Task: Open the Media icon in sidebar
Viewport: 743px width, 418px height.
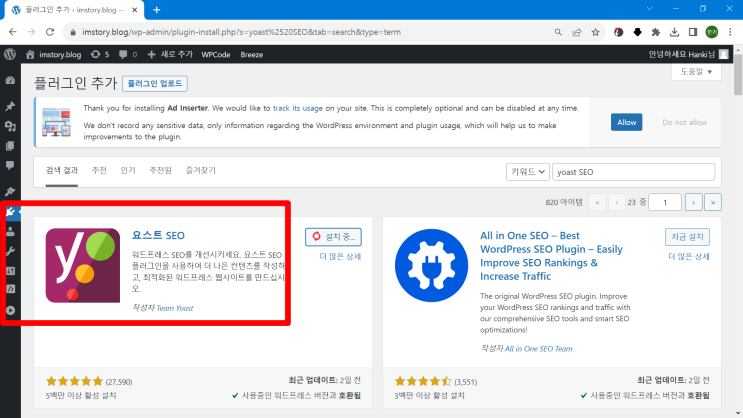Action: [x=10, y=126]
